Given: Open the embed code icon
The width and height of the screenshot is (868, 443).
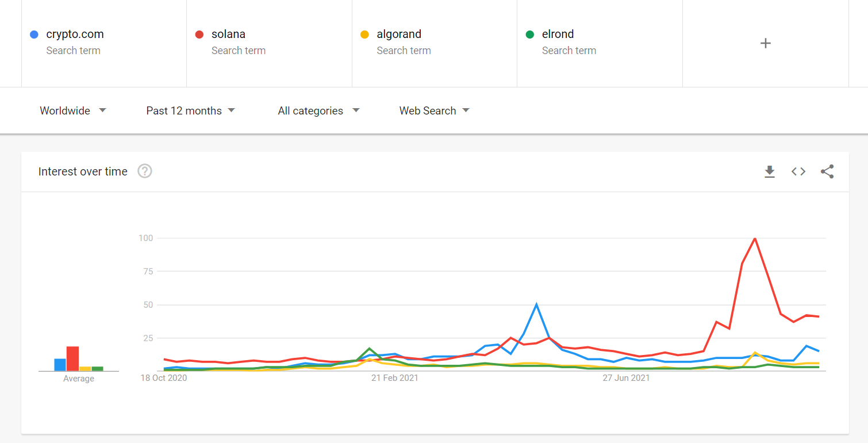Looking at the screenshot, I should pos(798,171).
